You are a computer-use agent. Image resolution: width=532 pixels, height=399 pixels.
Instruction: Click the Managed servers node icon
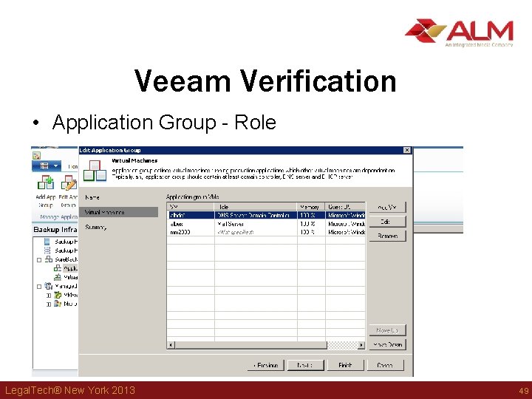49,286
